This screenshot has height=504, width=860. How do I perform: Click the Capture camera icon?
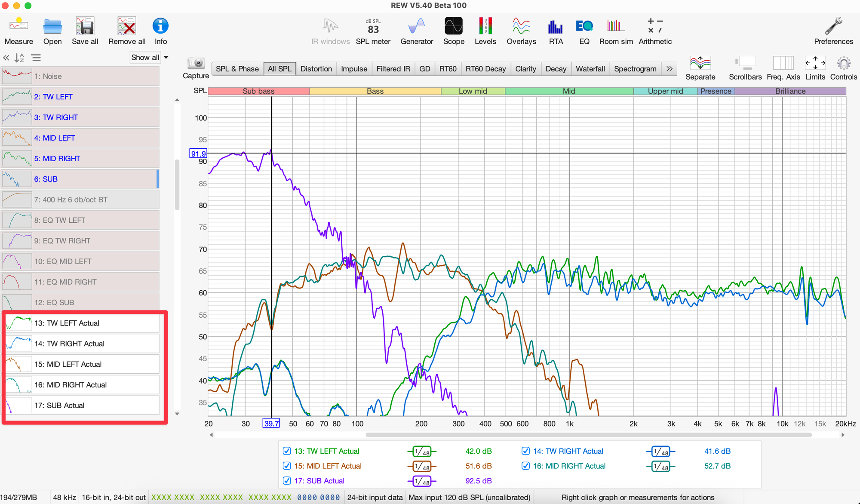(x=196, y=64)
